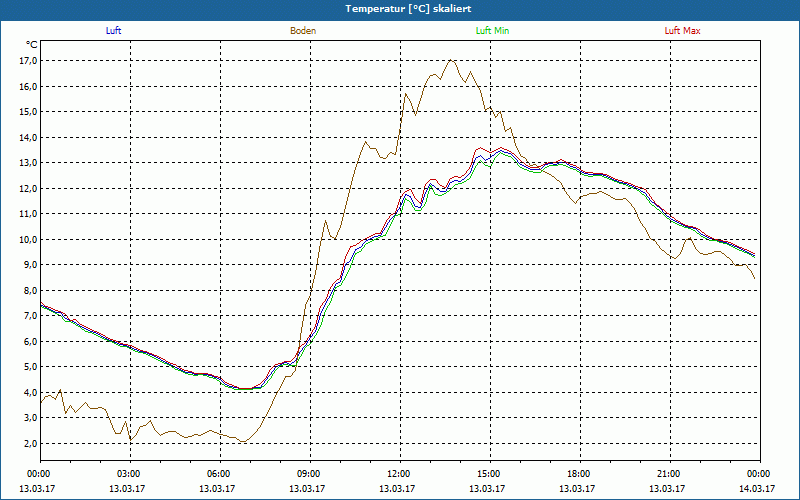800x500 pixels.
Task: Click the 18:00 time axis label
Action: [x=580, y=474]
